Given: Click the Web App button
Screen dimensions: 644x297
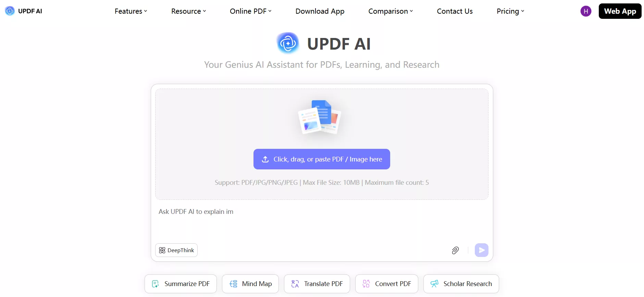Looking at the screenshot, I should [x=620, y=11].
